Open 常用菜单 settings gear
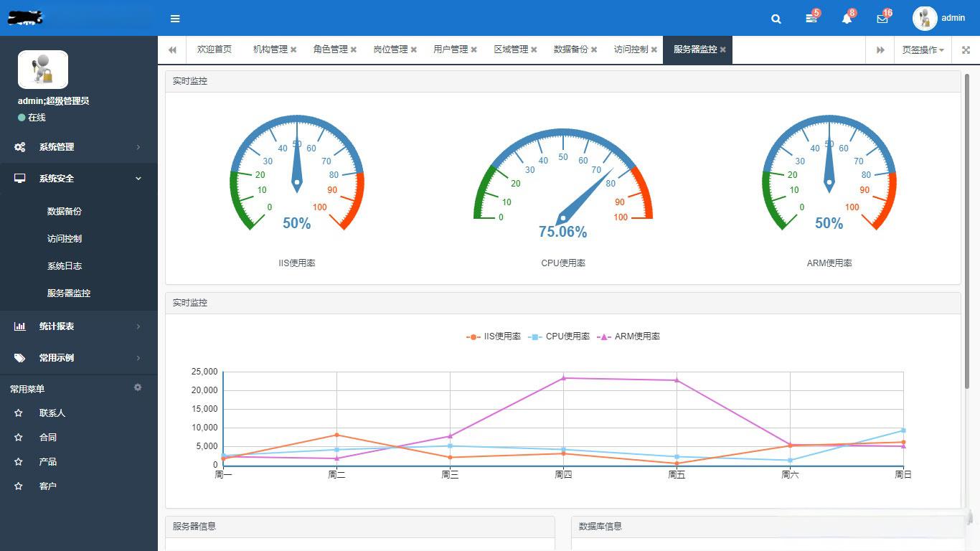Viewport: 980px width, 551px height. [x=138, y=387]
